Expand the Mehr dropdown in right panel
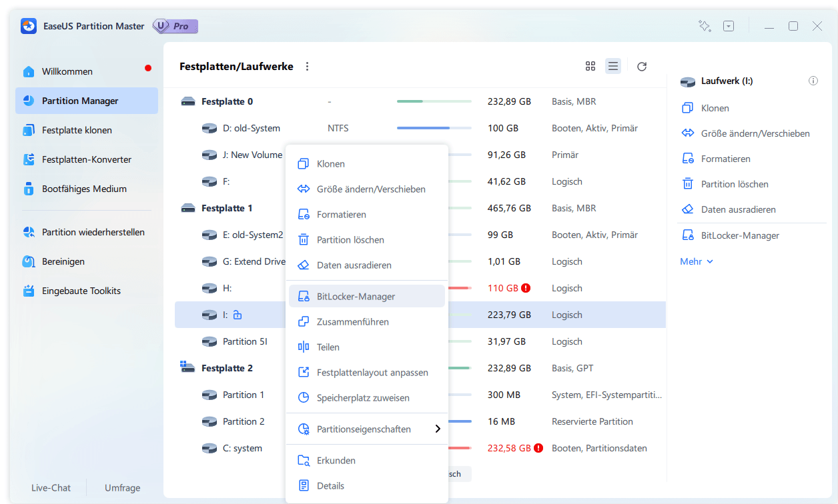838x504 pixels. pyautogui.click(x=697, y=261)
